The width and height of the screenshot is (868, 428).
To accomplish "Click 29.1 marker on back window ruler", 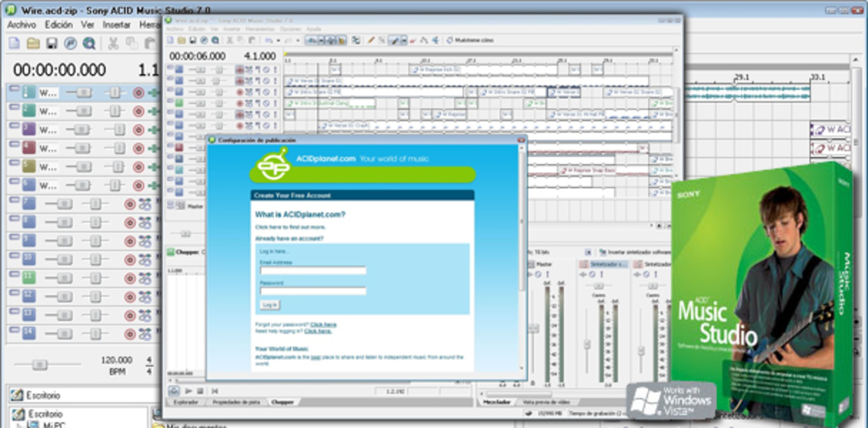I will 742,77.
